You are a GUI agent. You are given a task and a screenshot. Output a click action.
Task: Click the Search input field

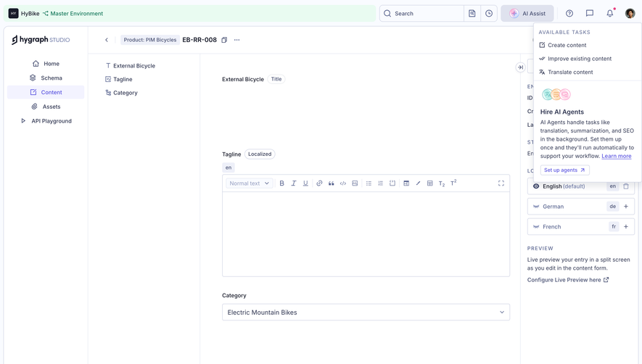click(421, 14)
